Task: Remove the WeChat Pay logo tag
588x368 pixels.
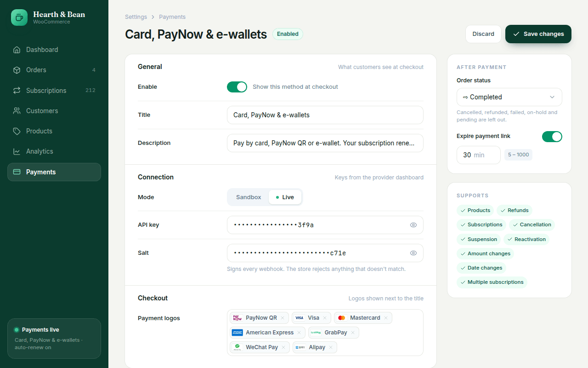Action: click(x=283, y=347)
